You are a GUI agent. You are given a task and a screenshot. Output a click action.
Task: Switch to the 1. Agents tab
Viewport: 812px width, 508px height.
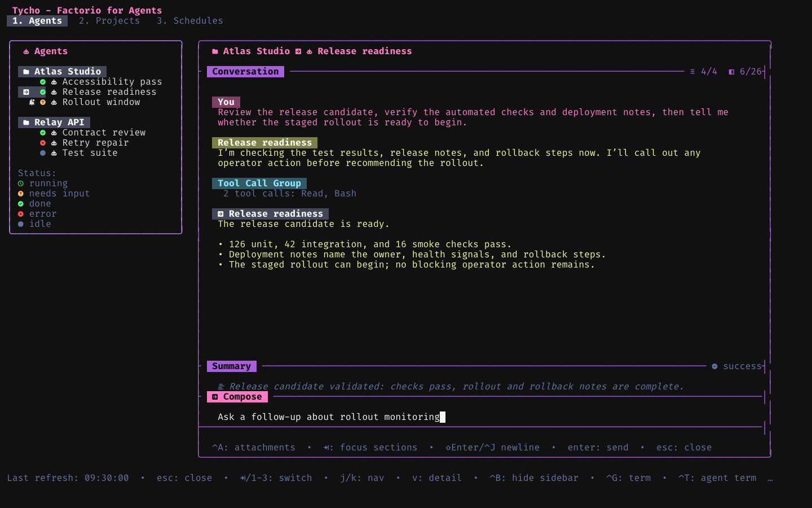click(x=37, y=21)
